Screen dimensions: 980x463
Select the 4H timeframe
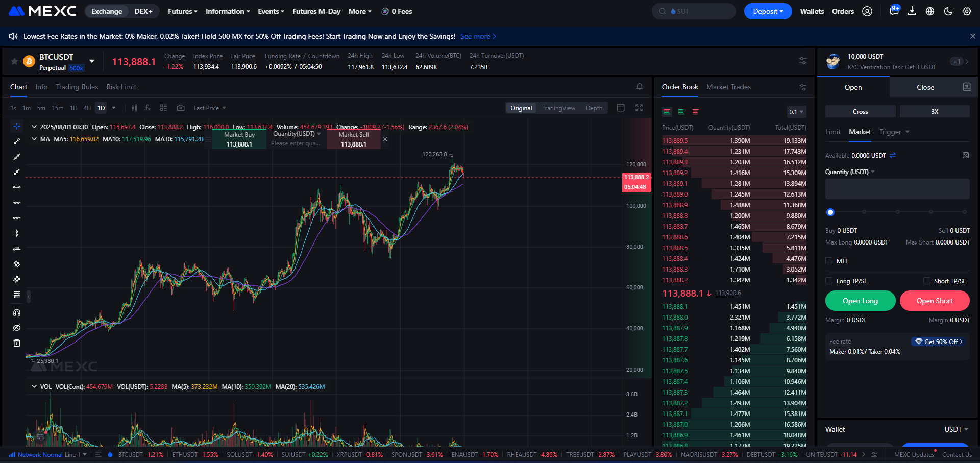pyautogui.click(x=87, y=108)
